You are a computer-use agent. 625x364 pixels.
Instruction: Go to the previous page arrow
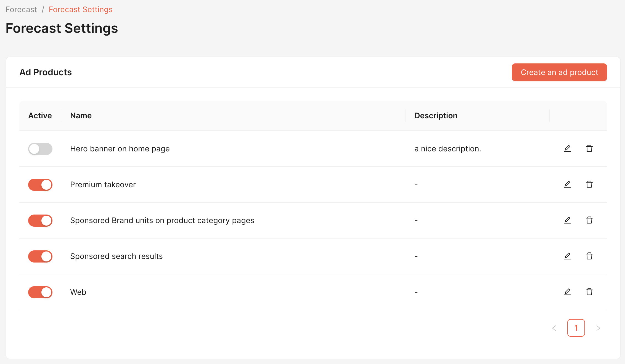click(554, 328)
